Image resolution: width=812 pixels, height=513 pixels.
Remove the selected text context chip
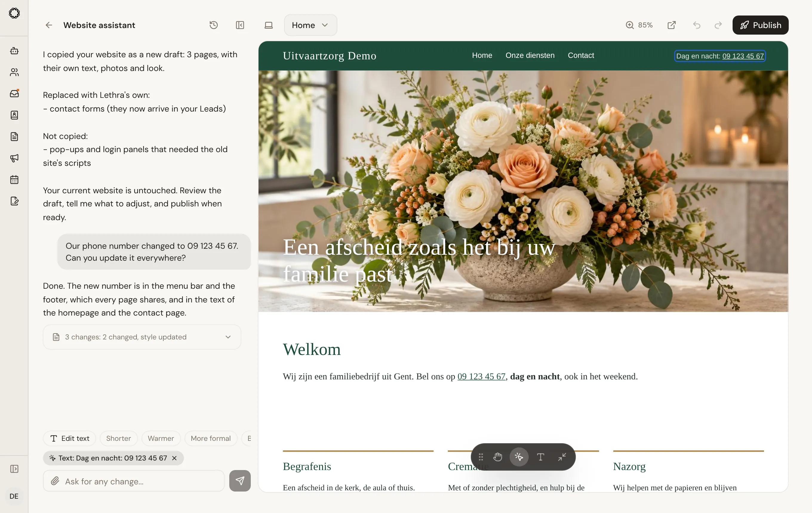coord(174,458)
